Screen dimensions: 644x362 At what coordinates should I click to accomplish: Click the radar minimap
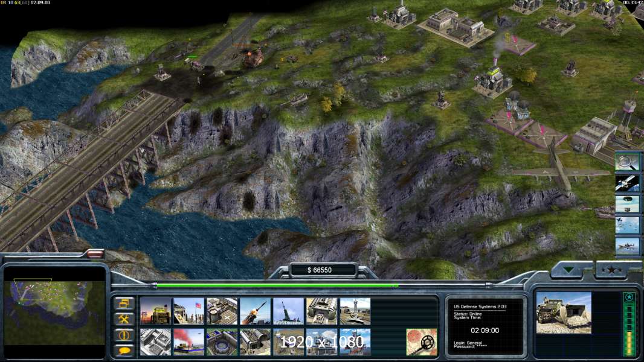tap(54, 312)
